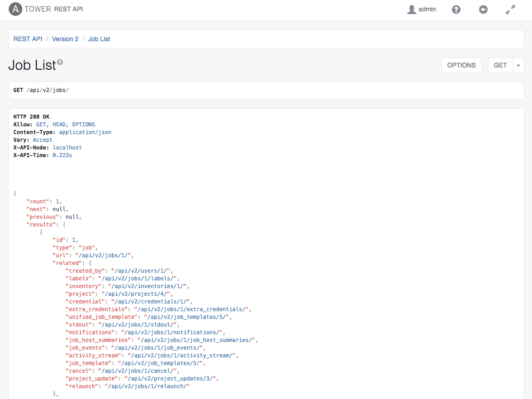Follow the "/api/v2/jobs/1/relaunch/" link
Viewport: 532px width, 399px height.
(147, 386)
